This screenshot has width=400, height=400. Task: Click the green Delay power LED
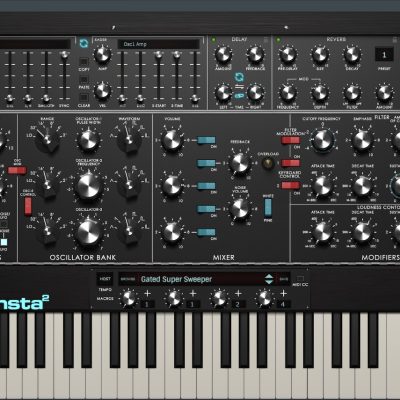coord(214,40)
